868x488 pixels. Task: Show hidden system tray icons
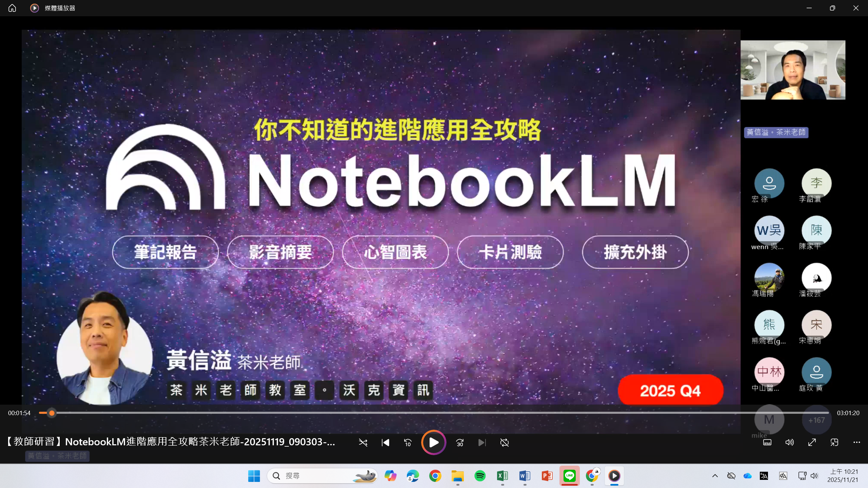[715, 476]
